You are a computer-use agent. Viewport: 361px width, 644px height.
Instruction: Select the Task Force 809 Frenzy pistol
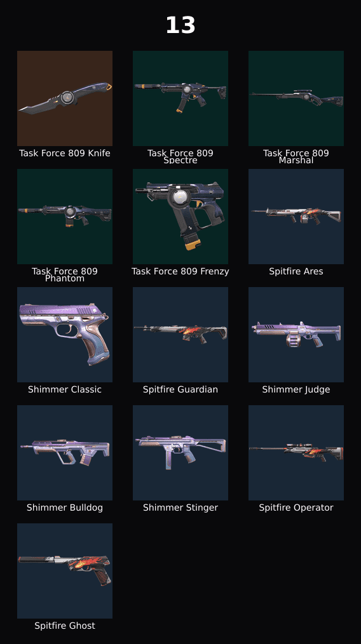pyautogui.click(x=180, y=217)
